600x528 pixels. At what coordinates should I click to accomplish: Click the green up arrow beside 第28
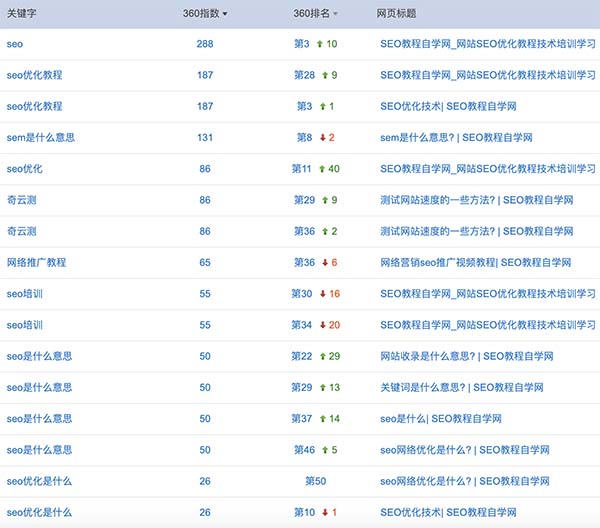click(x=321, y=75)
